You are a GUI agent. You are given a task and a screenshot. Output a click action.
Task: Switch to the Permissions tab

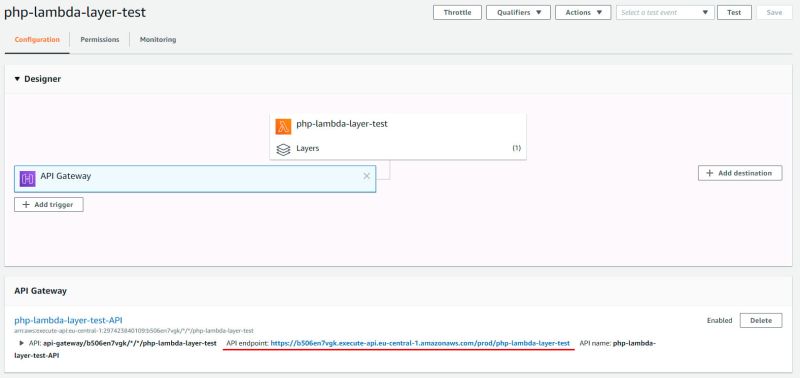tap(100, 39)
